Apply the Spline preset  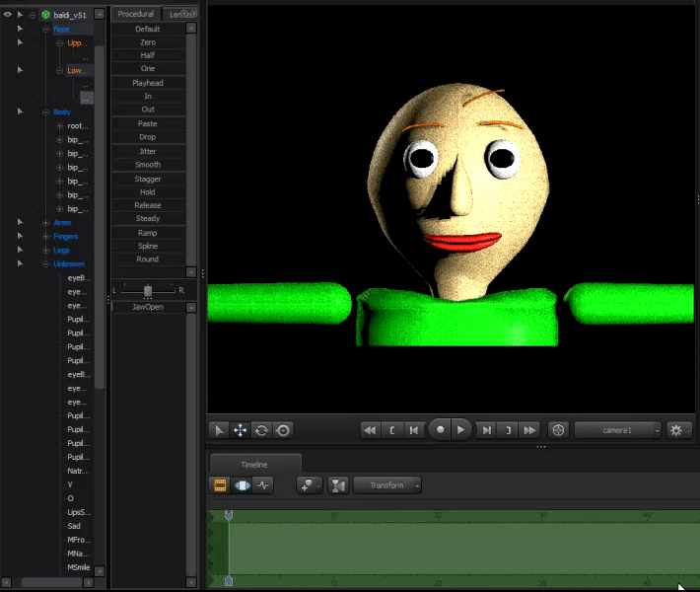[148, 247]
